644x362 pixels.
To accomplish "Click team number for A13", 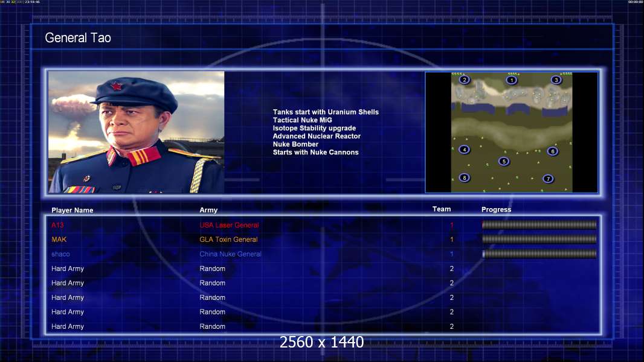I will tap(452, 225).
